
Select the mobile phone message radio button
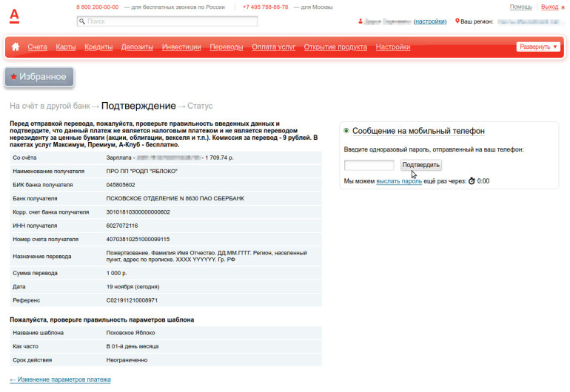pos(346,131)
